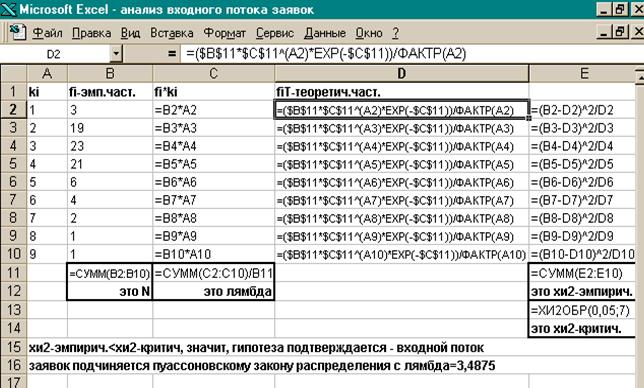This screenshot has height=388, width=644.
Task: Click cell labeled 'это N'
Action: (x=110, y=291)
